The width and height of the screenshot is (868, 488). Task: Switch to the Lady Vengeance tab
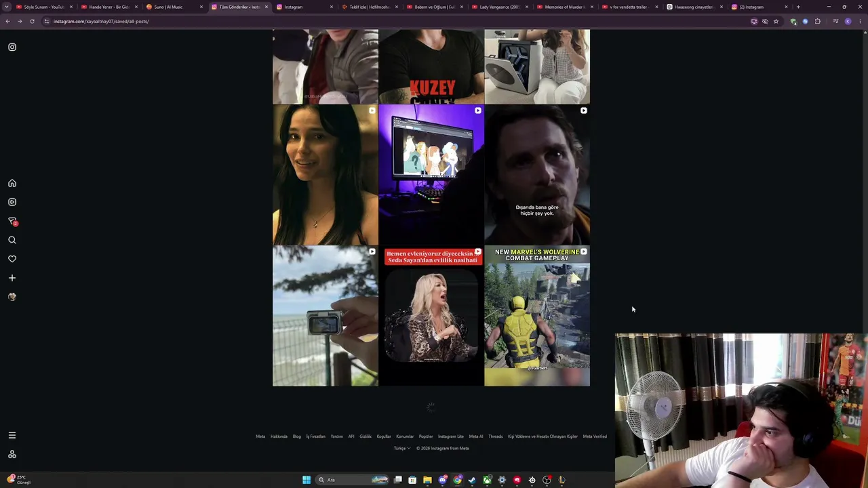(x=498, y=7)
